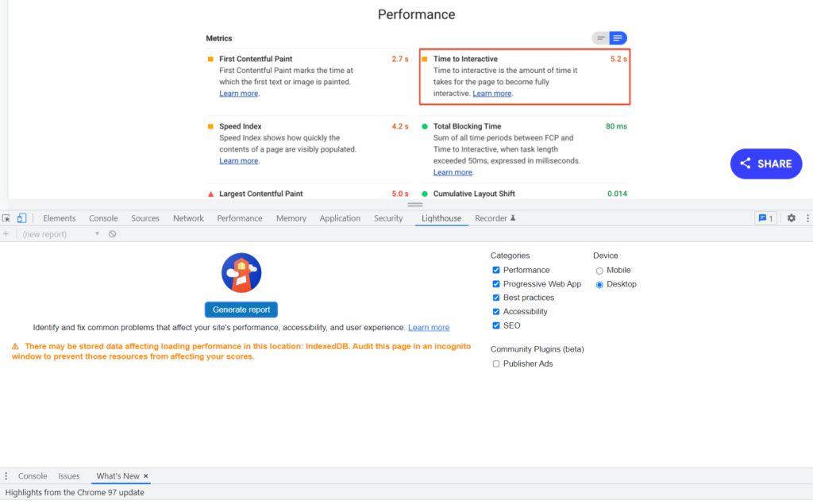This screenshot has height=504, width=813.
Task: Select the Mobile device radio button
Action: (599, 271)
